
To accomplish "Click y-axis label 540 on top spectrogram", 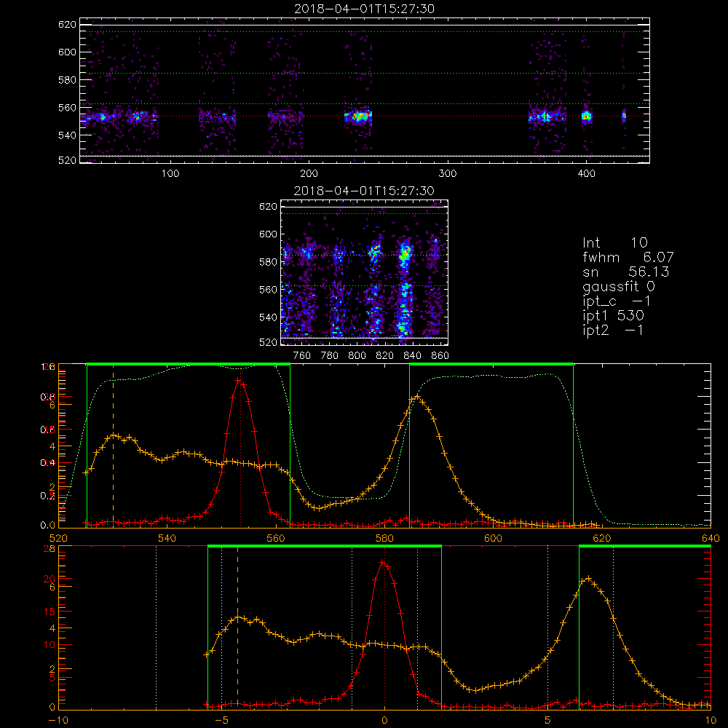I will click(67, 135).
